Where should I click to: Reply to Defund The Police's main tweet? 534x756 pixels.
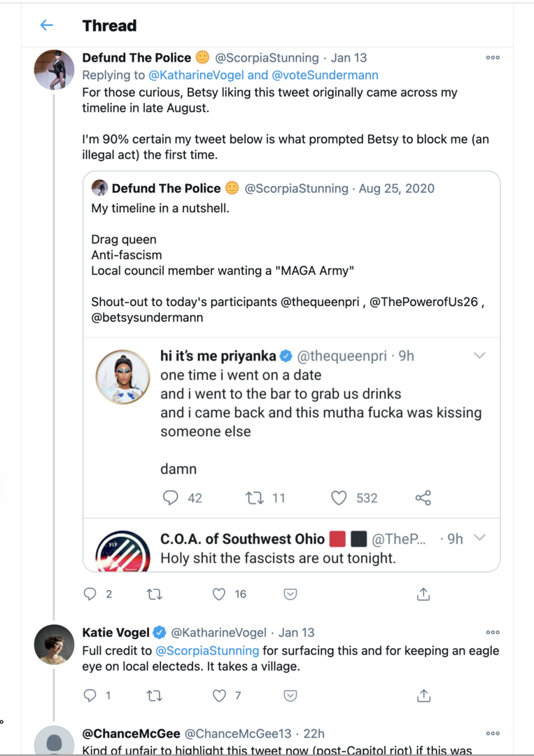coord(90,594)
